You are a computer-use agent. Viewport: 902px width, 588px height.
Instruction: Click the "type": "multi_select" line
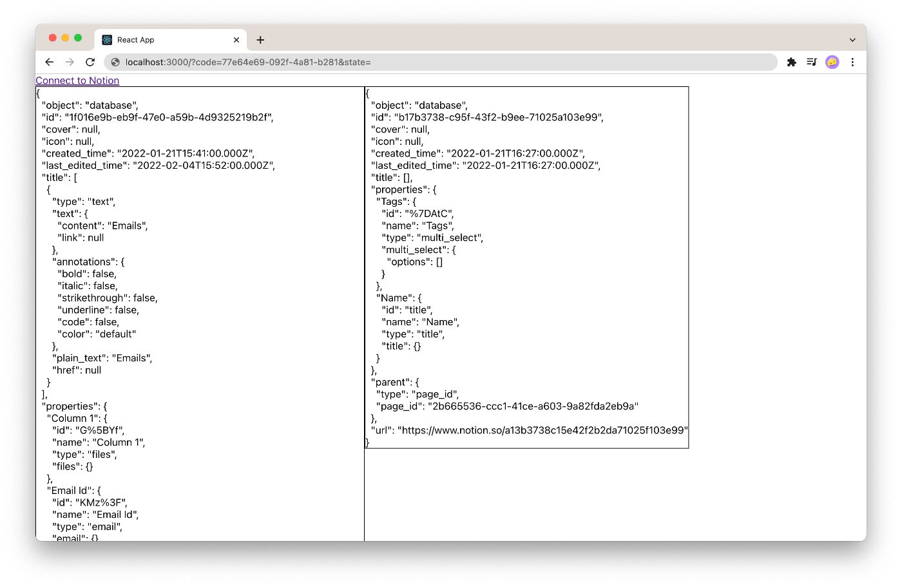click(x=432, y=238)
